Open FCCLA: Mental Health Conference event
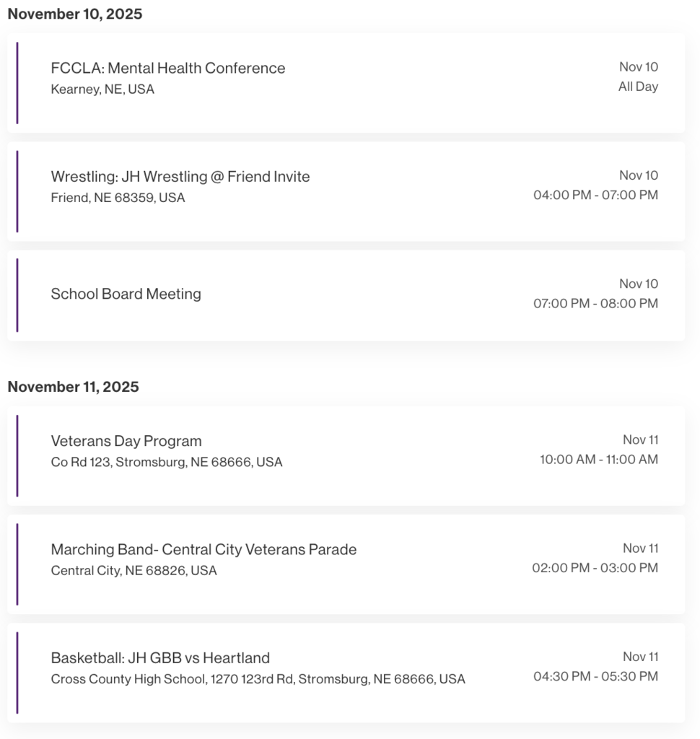The image size is (700, 739). [x=167, y=68]
